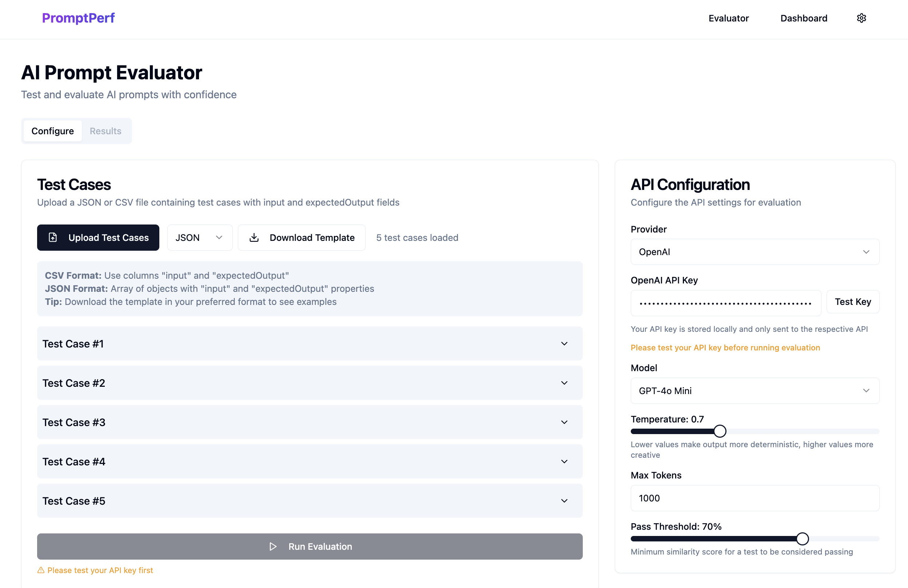Expand Test Case #1

[310, 343]
